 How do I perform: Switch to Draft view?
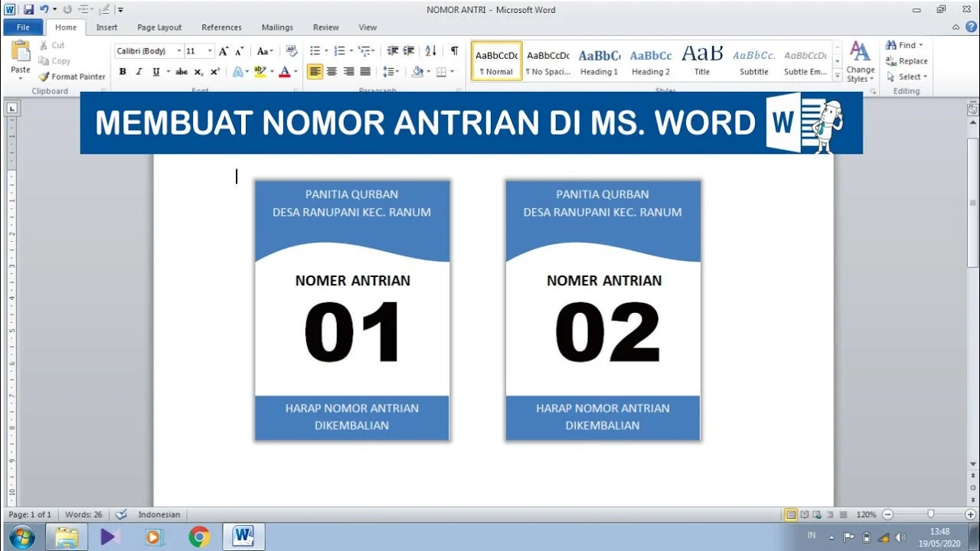coord(843,515)
